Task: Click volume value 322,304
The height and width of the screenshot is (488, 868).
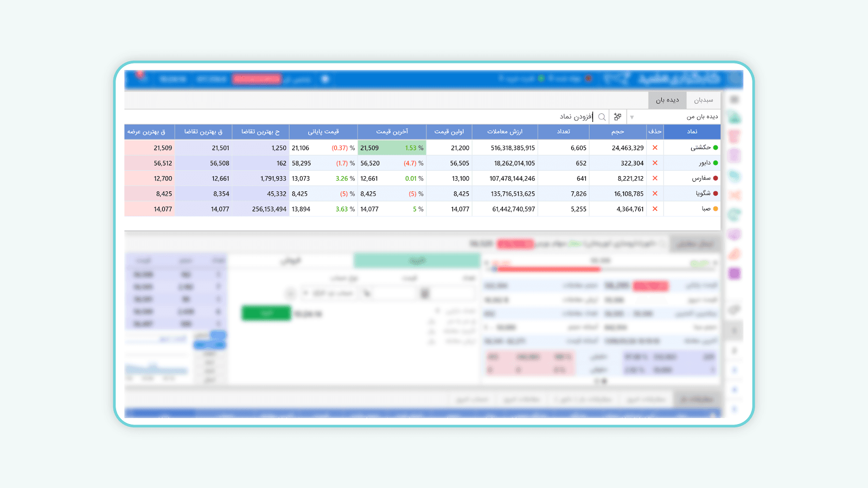Action: (632, 163)
